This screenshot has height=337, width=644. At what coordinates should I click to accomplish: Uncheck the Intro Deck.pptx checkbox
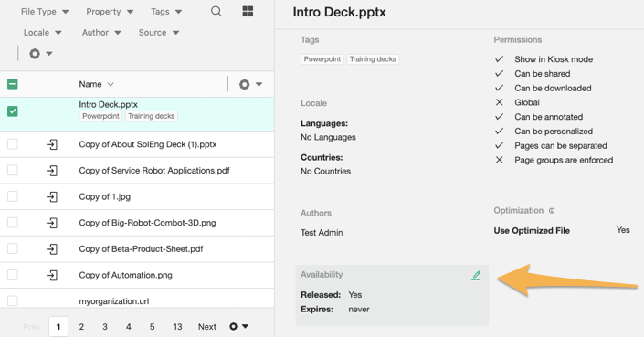point(12,111)
